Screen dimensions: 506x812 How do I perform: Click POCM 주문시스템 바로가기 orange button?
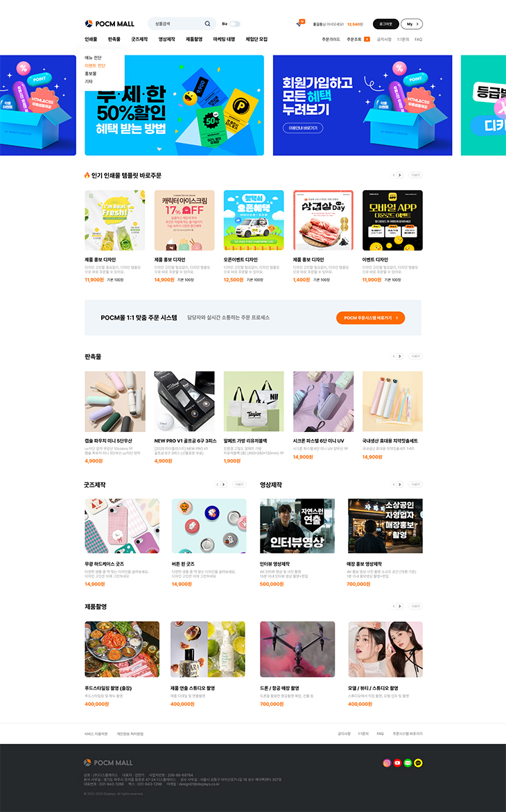coord(370,318)
